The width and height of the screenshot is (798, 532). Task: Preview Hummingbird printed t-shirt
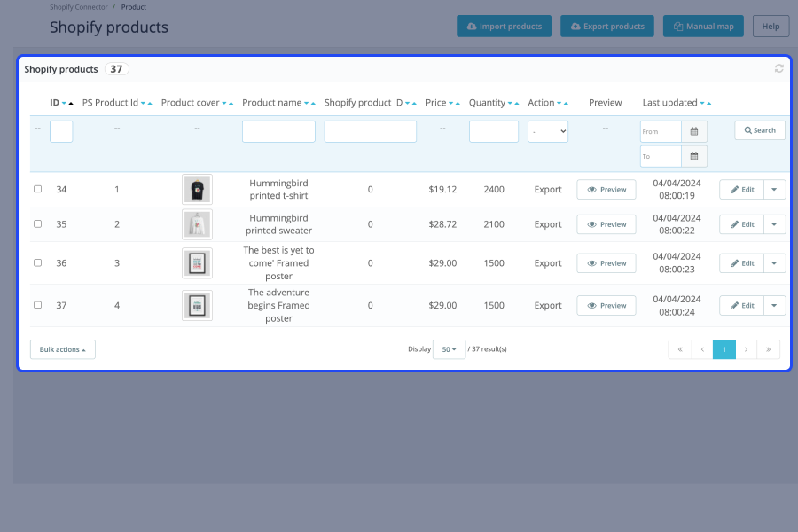[x=606, y=190]
